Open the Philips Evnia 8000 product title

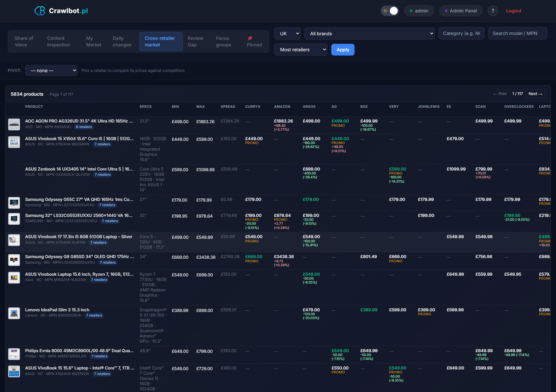(x=79, y=351)
